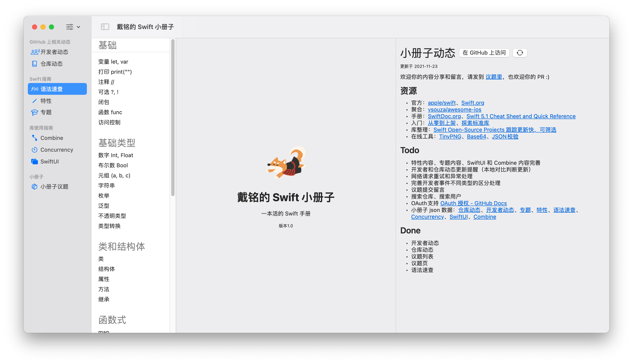This screenshot has width=633, height=364.
Task: Open the 探索标准库 link
Action: pyautogui.click(x=475, y=123)
